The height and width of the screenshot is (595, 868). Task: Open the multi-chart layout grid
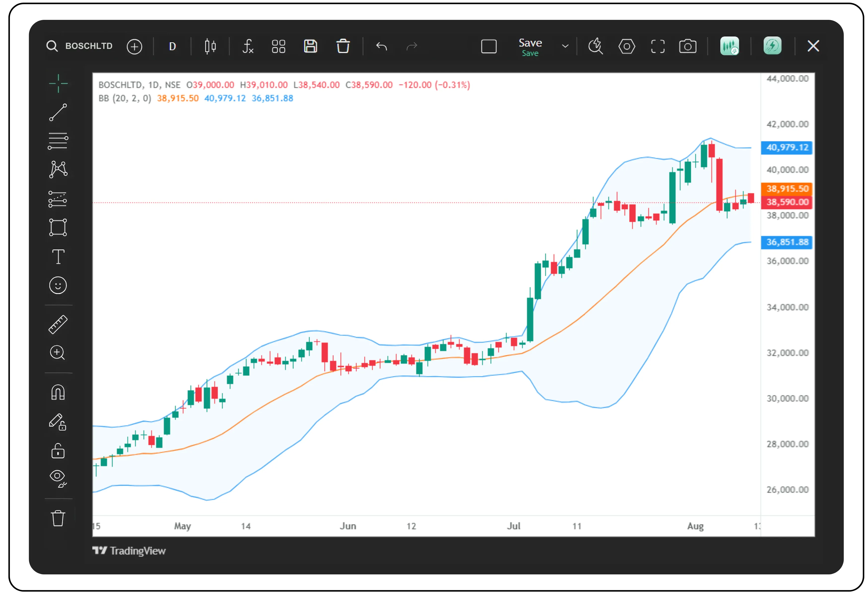[279, 46]
